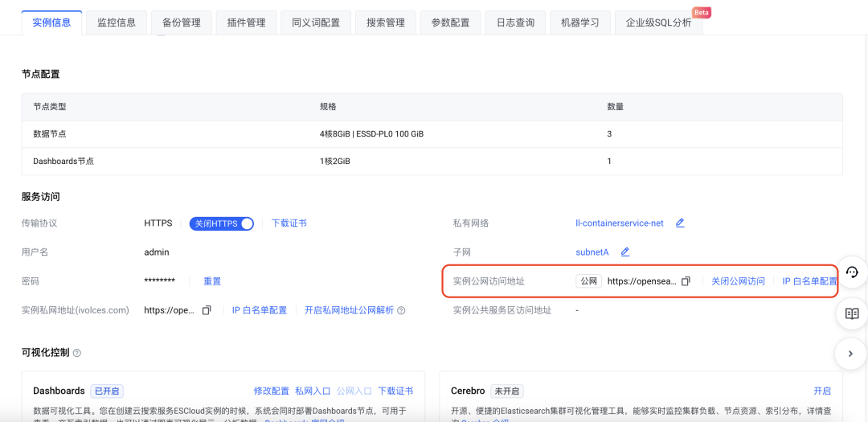The image size is (868, 422).
Task: Open the 企业级SQL分析 Beta tab
Action: click(x=658, y=23)
